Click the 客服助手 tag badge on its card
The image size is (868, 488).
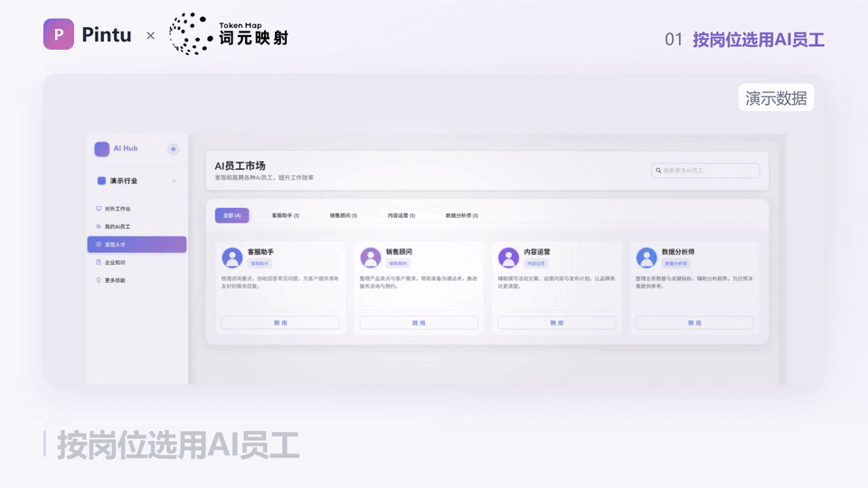click(259, 263)
